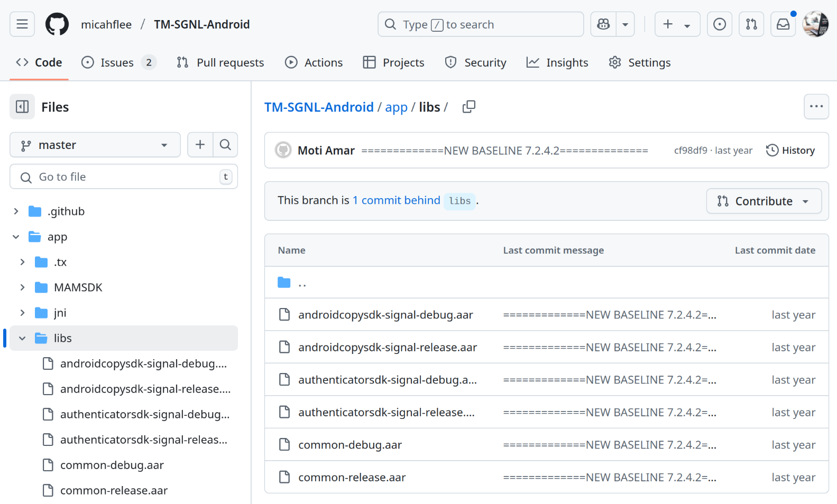This screenshot has width=837, height=504.
Task: Switch to the Issues tab
Action: 118,62
